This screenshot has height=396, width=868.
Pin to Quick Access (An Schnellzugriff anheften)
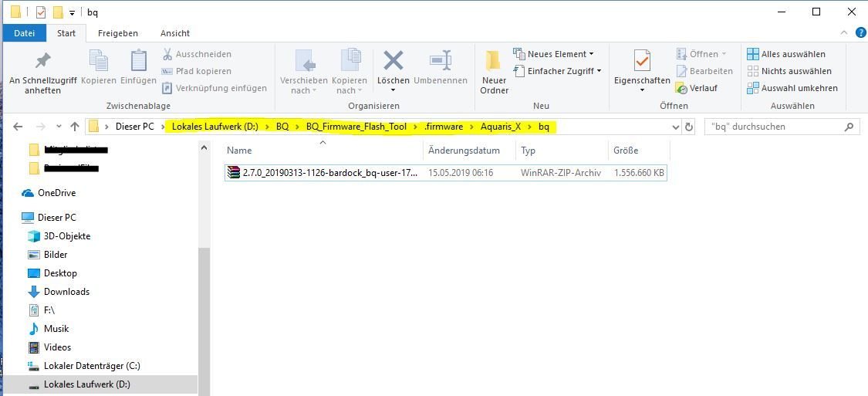coord(42,73)
